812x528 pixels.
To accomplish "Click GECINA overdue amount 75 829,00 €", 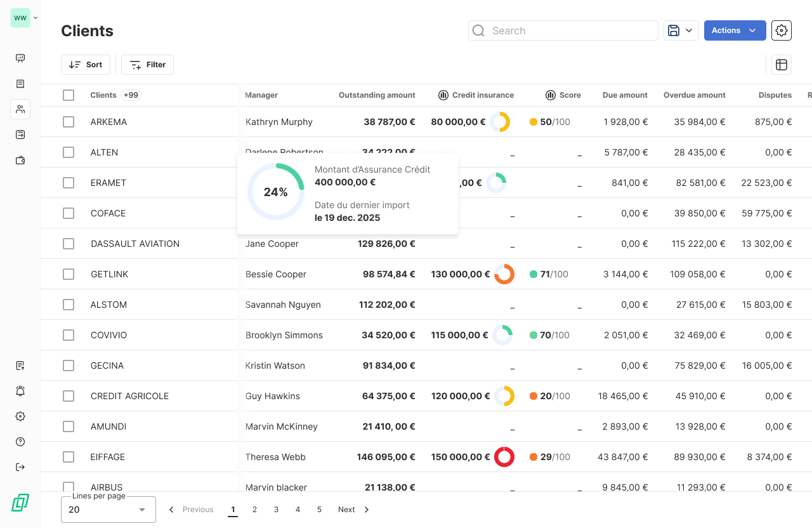I will (x=700, y=366).
